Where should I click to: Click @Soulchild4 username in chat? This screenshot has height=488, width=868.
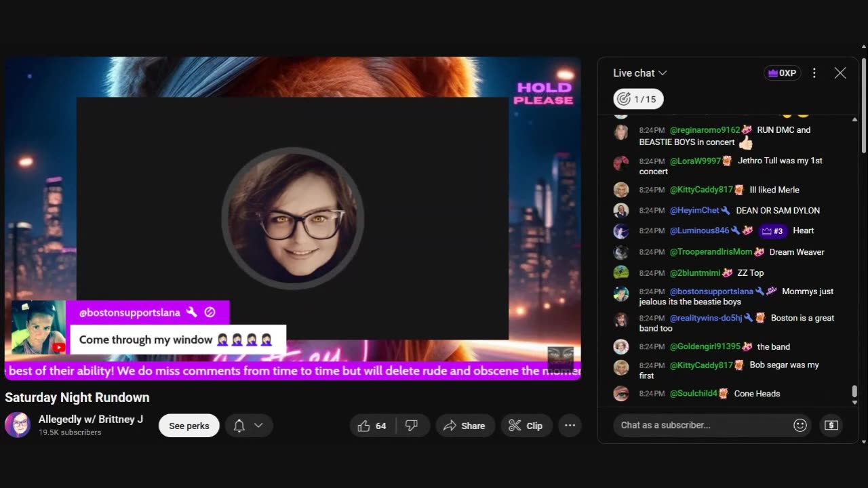click(x=693, y=394)
